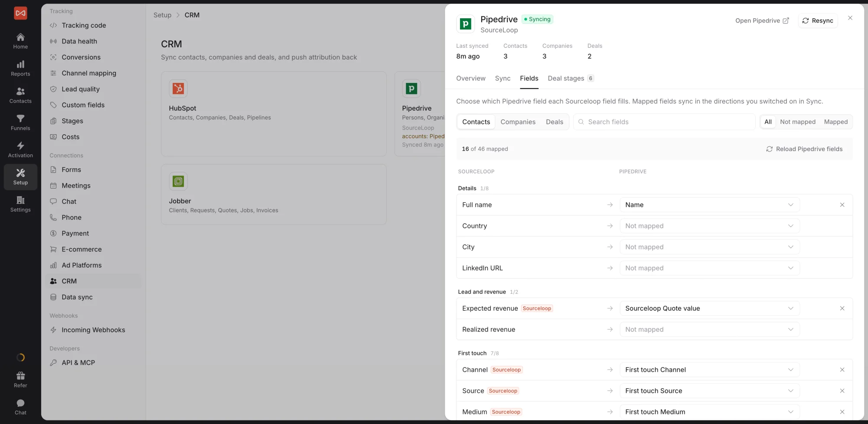Switch field list to Deals
Screen dimensions: 868x424
tap(554, 122)
